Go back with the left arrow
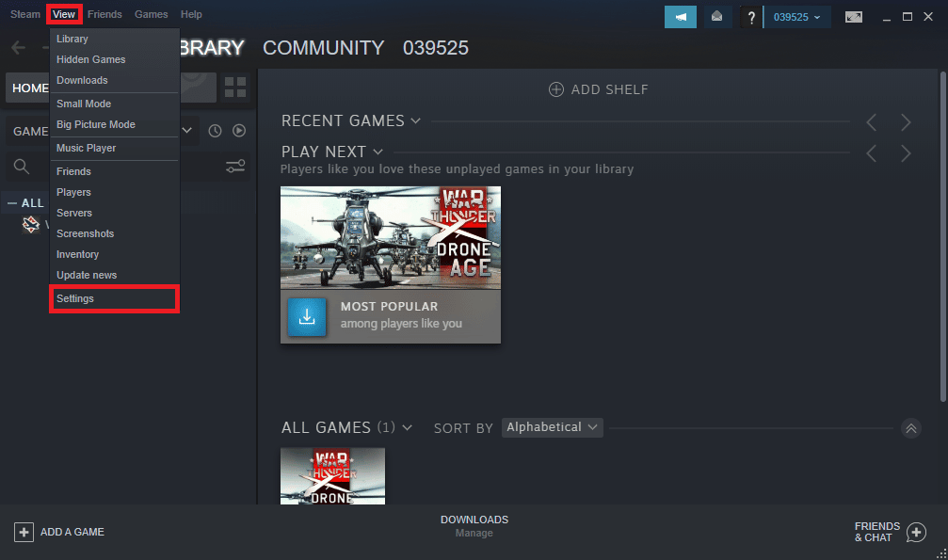Screen dimensions: 948x560 [18, 47]
